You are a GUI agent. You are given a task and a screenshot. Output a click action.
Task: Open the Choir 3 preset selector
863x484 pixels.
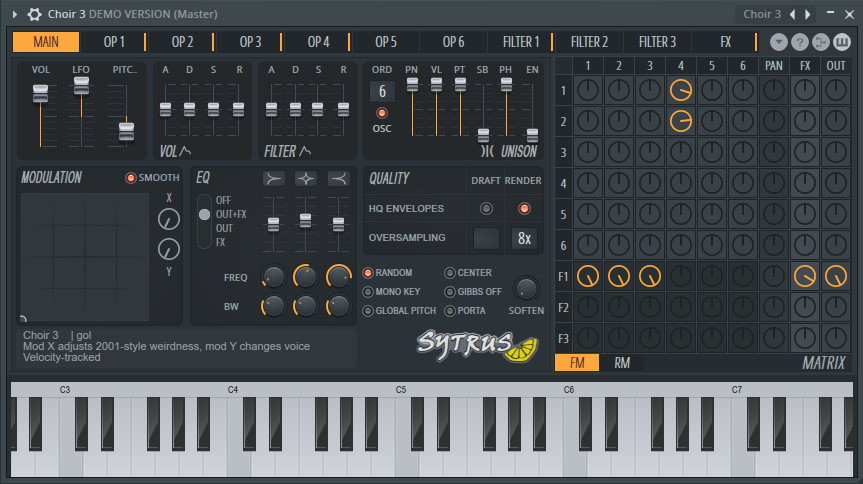point(762,14)
